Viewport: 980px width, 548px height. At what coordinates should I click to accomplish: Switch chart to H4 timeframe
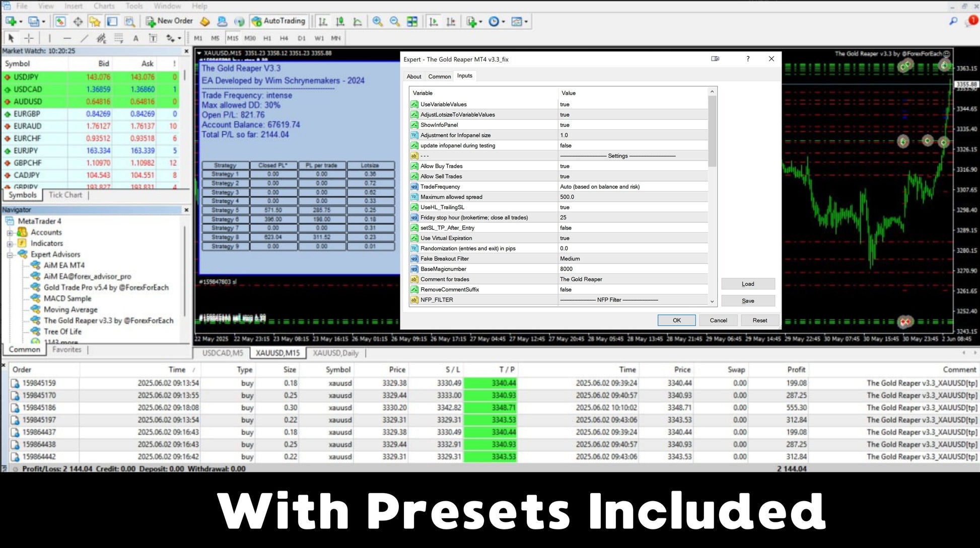[284, 38]
